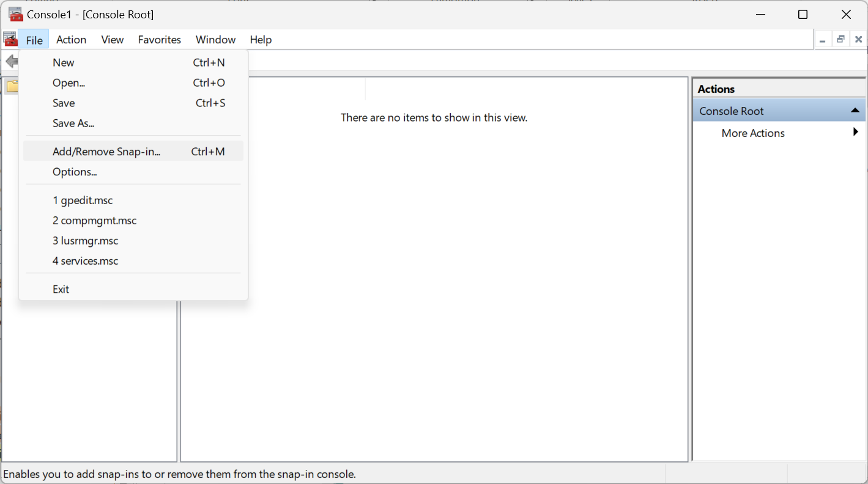Select the Save menu entry
868x484 pixels.
[133, 103]
